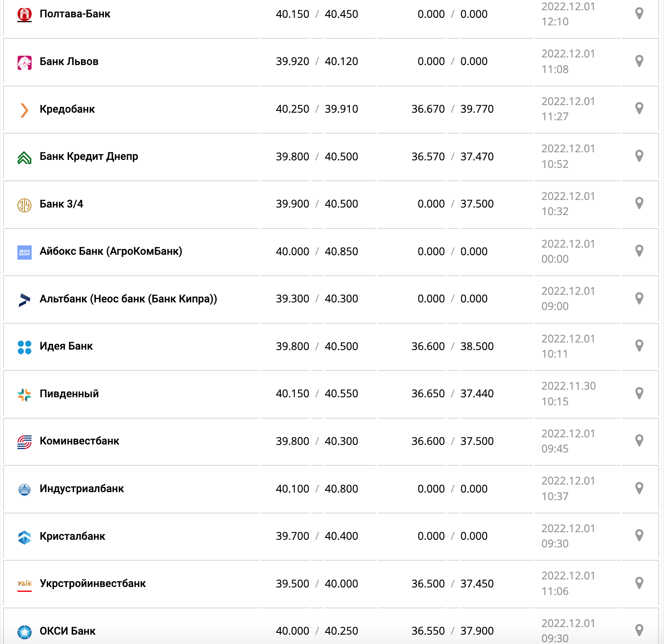Click the Кредобанк location pin

(x=639, y=109)
